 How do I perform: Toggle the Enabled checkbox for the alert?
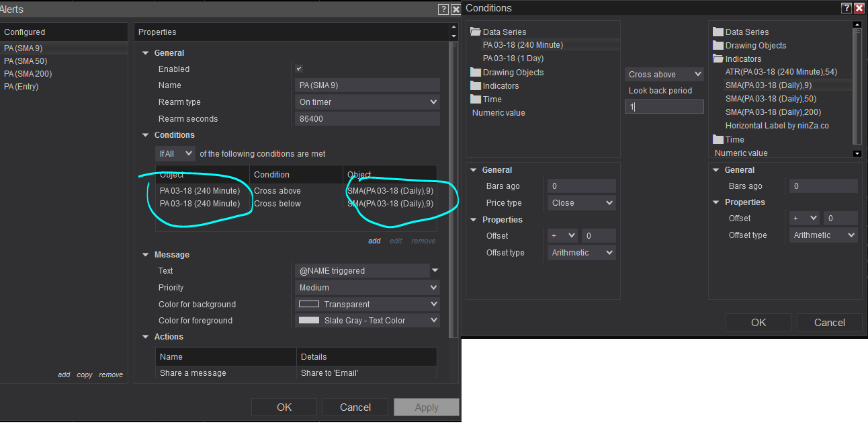pyautogui.click(x=299, y=69)
